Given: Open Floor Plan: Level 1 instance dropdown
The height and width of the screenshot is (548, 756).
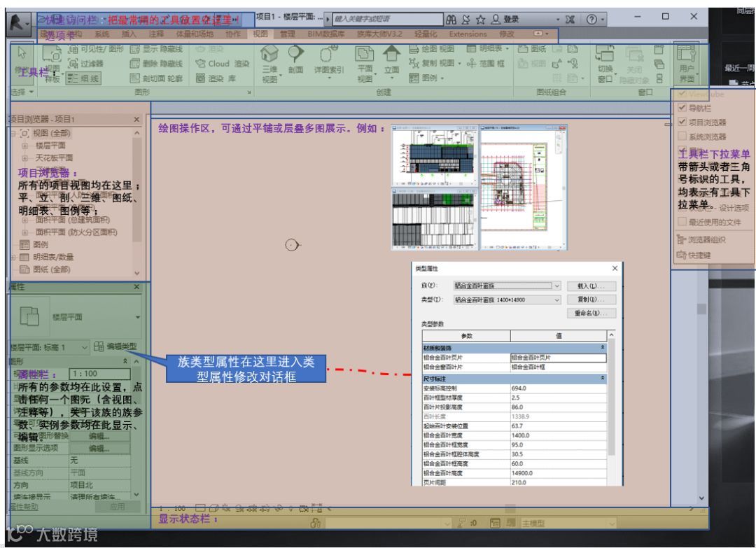Looking at the screenshot, I should tap(49, 347).
